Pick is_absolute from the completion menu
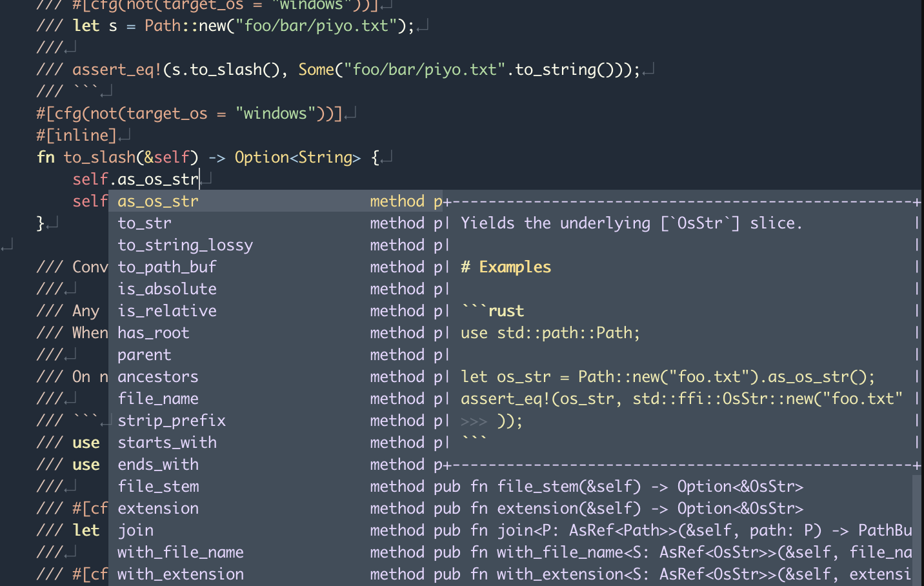Screen dimensions: 924x586 [x=167, y=288]
